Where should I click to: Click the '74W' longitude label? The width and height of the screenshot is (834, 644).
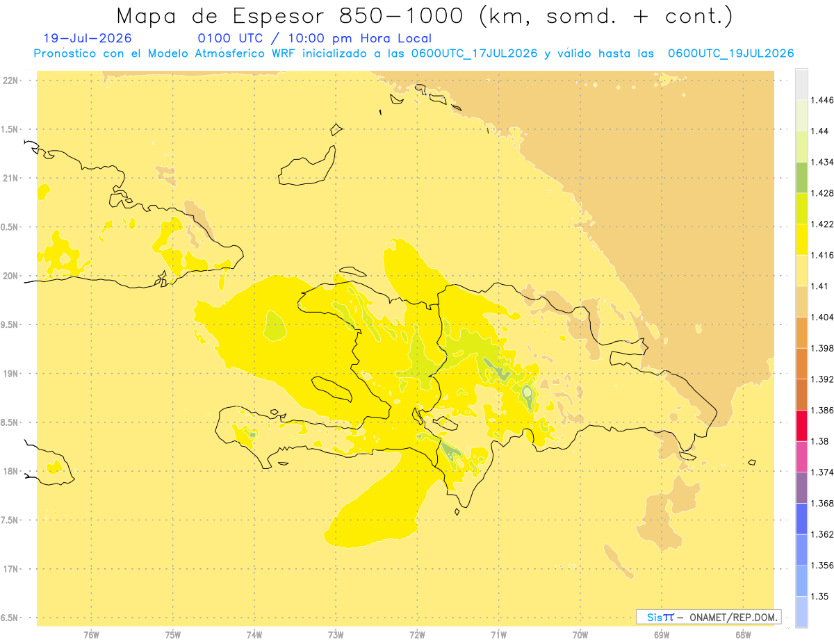click(x=254, y=635)
